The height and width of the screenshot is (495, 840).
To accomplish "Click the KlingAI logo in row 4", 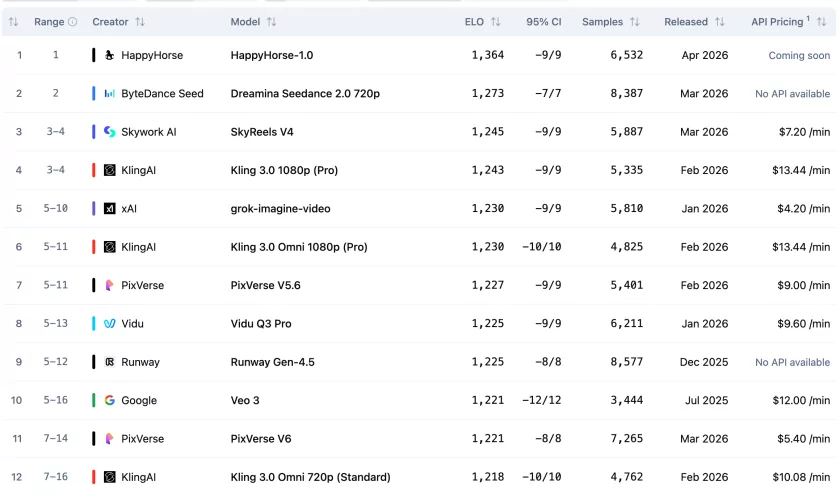I will coord(110,170).
